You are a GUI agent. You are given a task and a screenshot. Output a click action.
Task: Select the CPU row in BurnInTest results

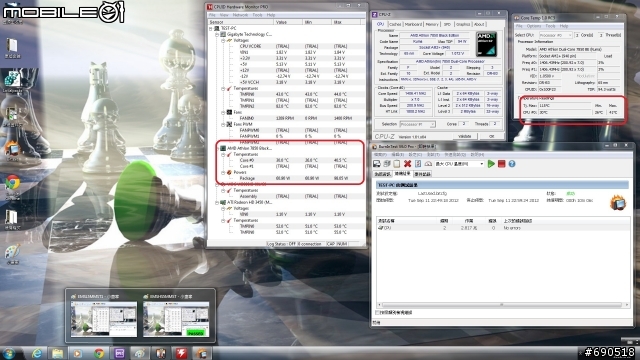pyautogui.click(x=502, y=228)
